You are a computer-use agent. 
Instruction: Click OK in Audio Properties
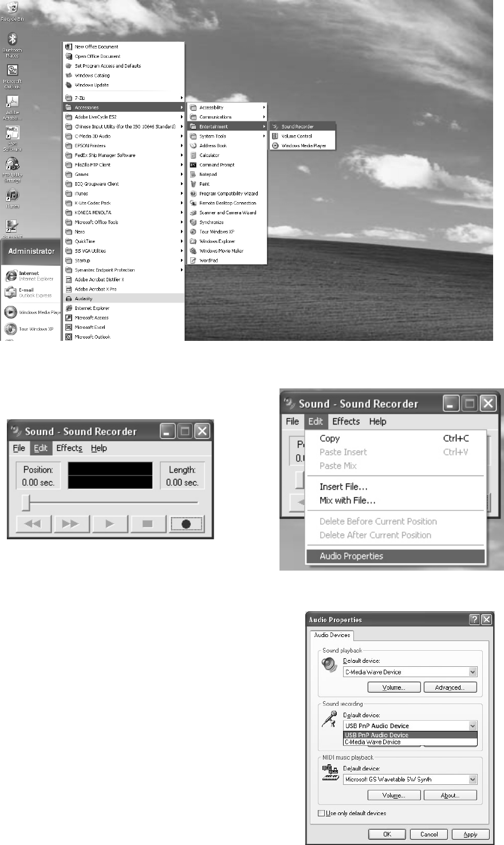[x=387, y=834]
